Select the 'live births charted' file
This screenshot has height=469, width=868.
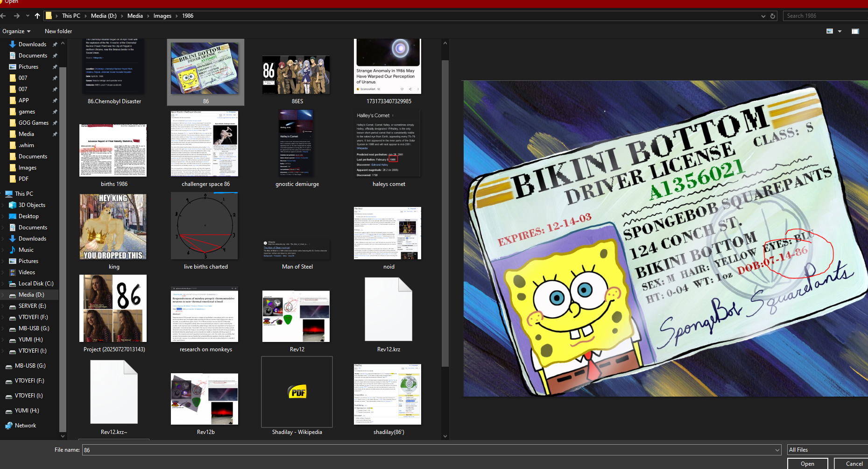[206, 232]
